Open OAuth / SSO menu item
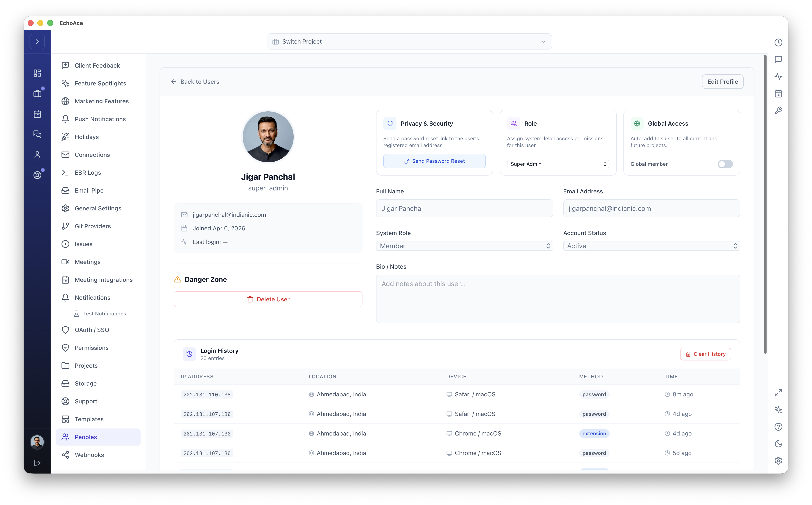 98,330
